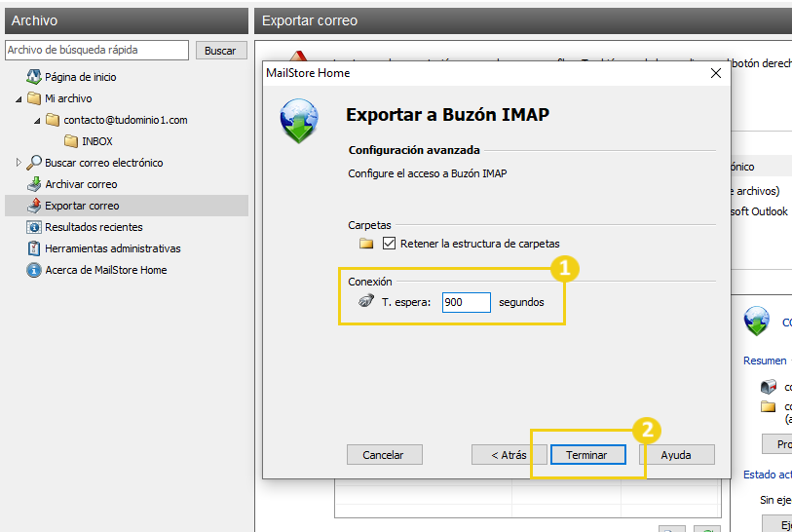The width and height of the screenshot is (792, 532).
Task: Open the INBOX folder entry
Action: coord(97,141)
